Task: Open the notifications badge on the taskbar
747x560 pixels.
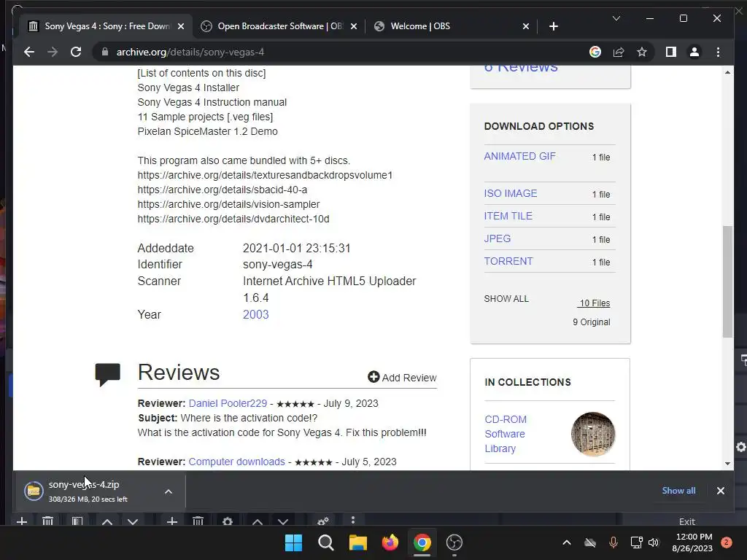Action: click(727, 542)
